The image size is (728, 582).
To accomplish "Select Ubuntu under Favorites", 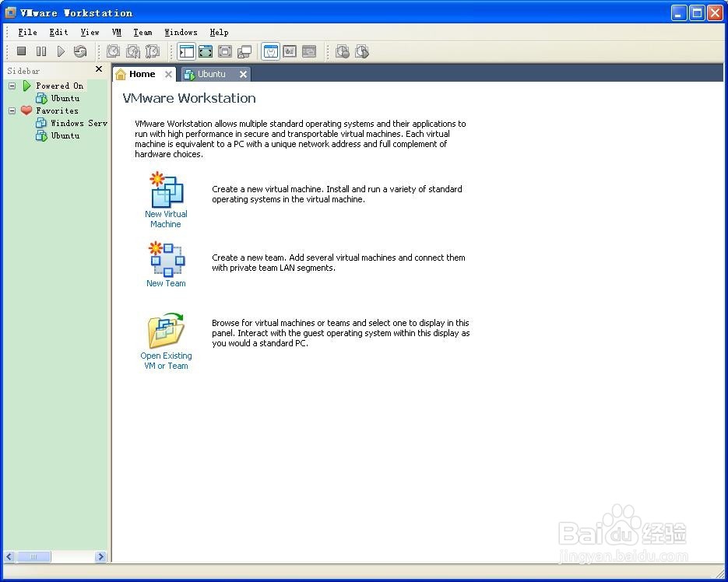I will click(65, 135).
